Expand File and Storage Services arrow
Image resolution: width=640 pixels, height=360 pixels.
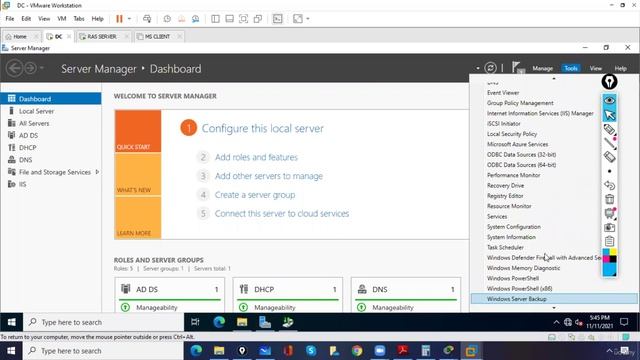click(x=97, y=172)
